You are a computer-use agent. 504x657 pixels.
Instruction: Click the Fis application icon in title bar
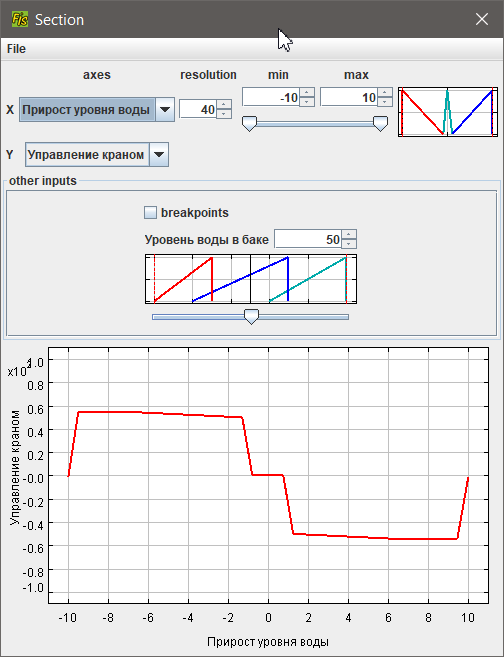(x=20, y=19)
